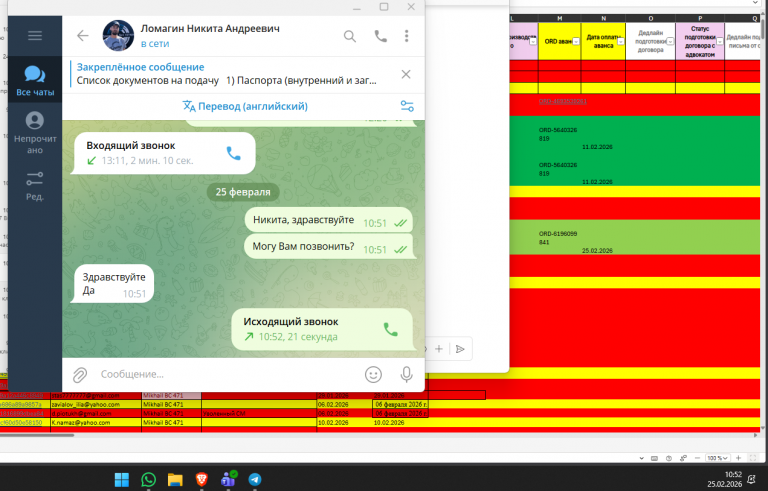Open WhatsApp from the taskbar
Screen dimensions: 768x491
click(x=148, y=479)
